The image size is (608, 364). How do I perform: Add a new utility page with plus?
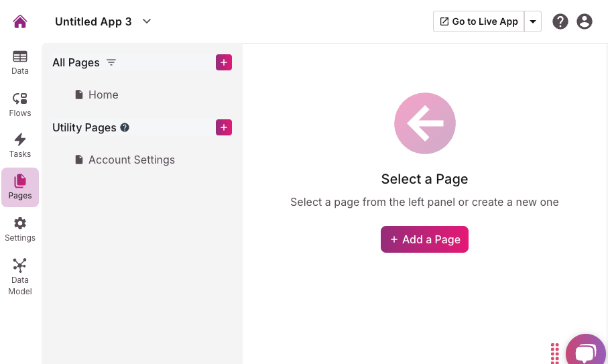click(224, 127)
